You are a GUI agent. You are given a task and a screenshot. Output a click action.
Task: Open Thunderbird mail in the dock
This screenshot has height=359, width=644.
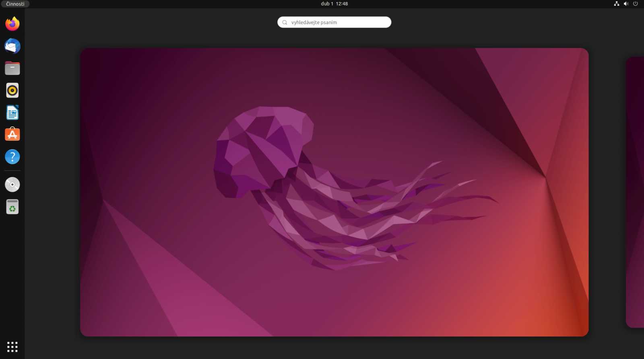pos(12,46)
